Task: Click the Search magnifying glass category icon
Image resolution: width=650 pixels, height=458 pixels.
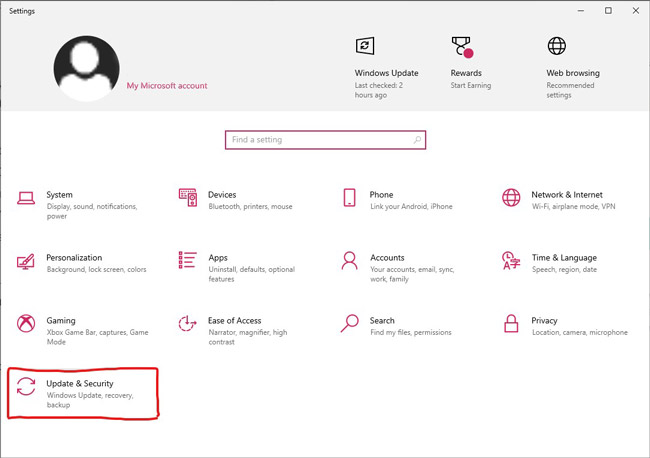Action: tap(349, 323)
